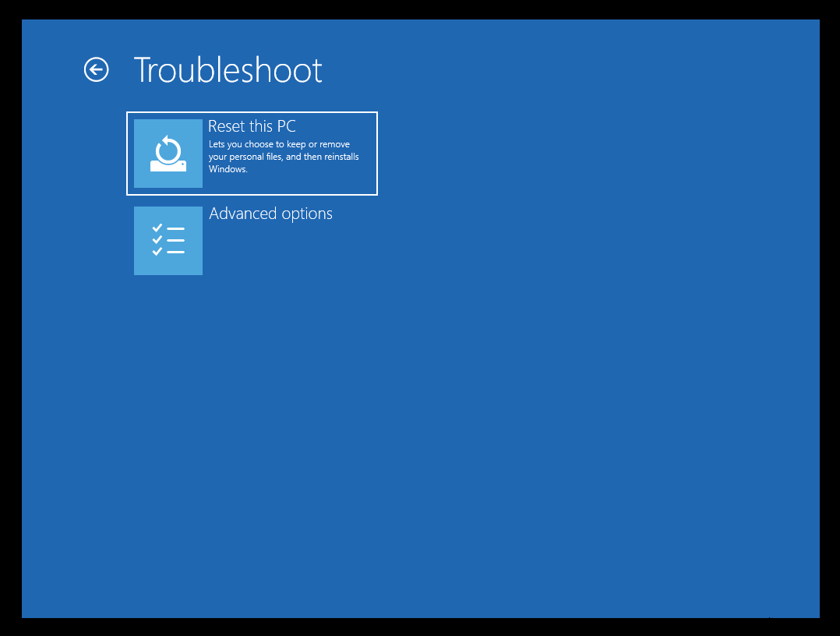The height and width of the screenshot is (636, 840).
Task: Select the light-blue Reset this PC tile graphic
Action: (x=168, y=153)
